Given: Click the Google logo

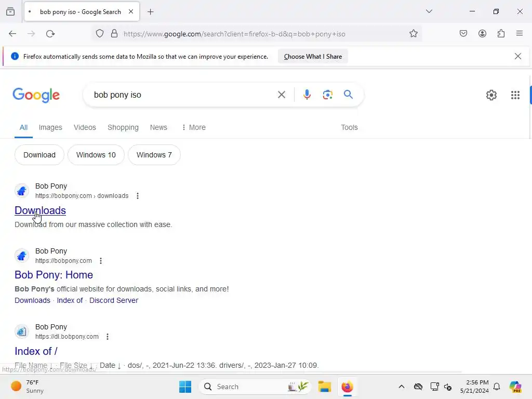Looking at the screenshot, I should (x=36, y=95).
